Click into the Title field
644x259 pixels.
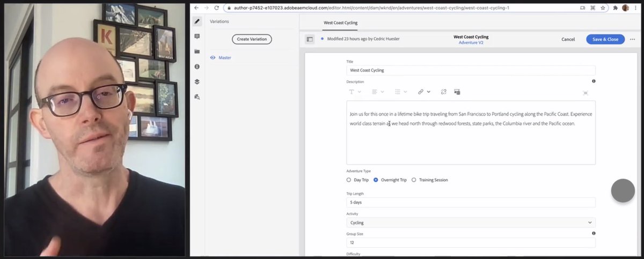[x=471, y=70]
